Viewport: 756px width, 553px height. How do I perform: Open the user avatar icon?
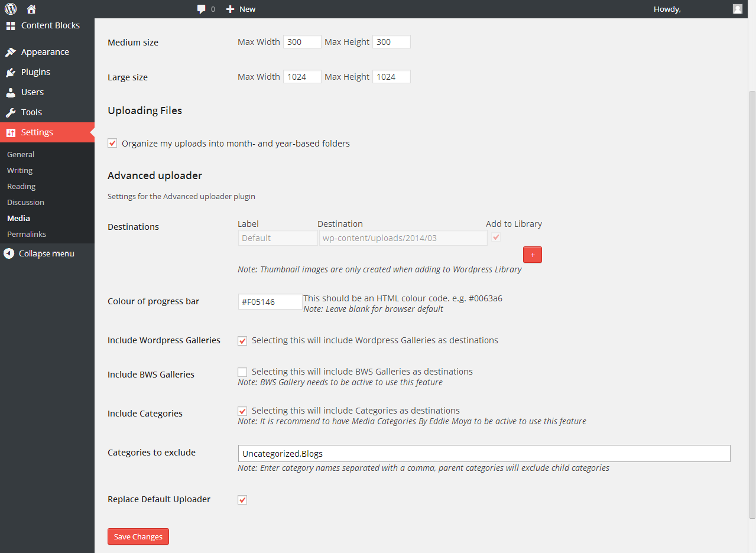tap(737, 9)
